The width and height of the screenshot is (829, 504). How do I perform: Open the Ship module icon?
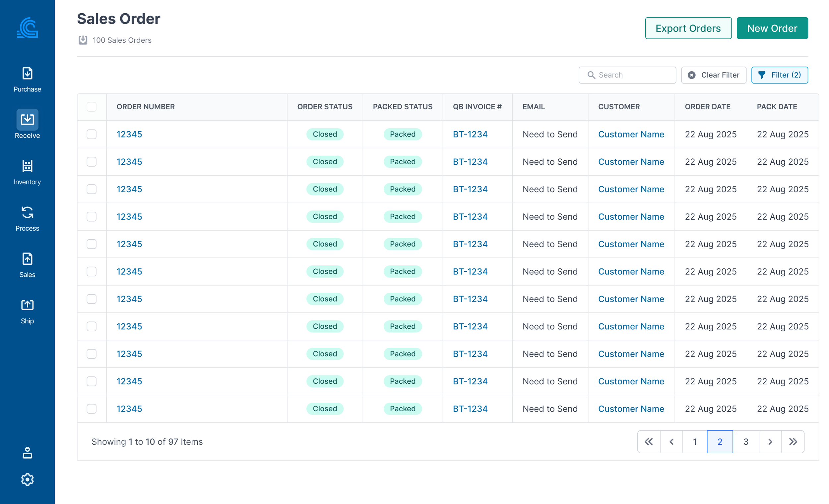27,311
